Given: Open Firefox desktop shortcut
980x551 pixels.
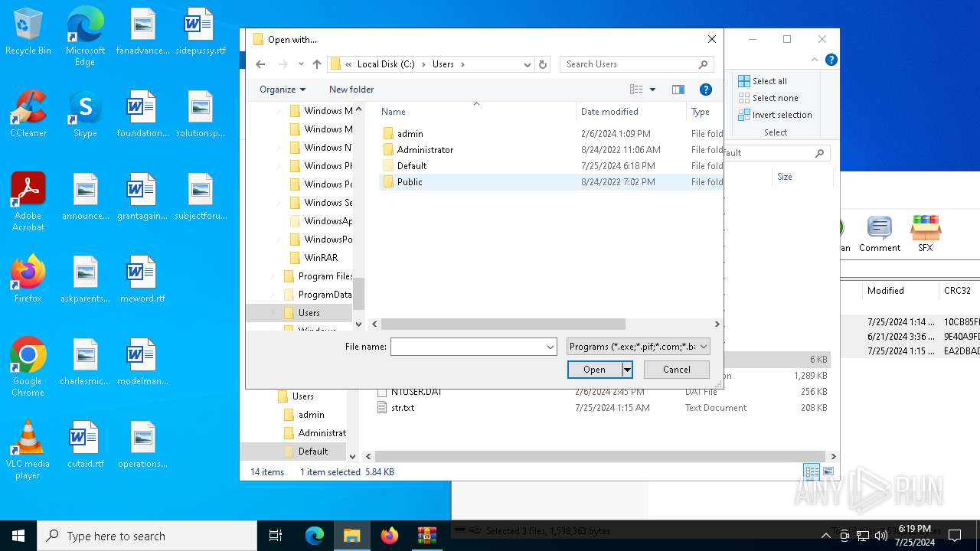Looking at the screenshot, I should pos(28,279).
